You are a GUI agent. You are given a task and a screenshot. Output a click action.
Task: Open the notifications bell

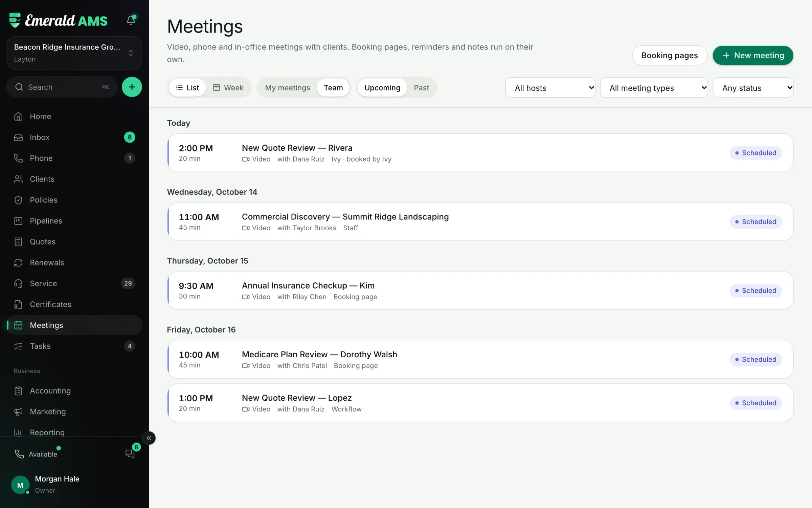131,20
